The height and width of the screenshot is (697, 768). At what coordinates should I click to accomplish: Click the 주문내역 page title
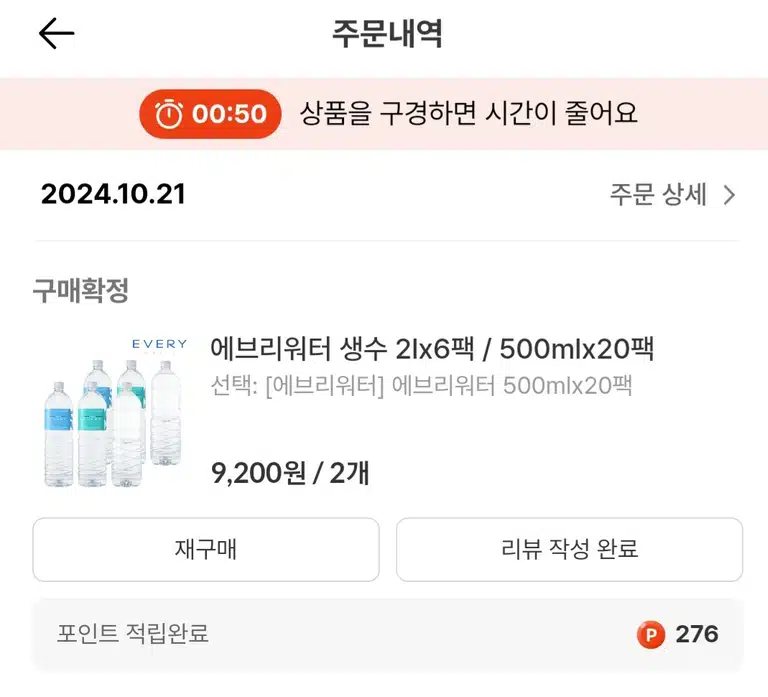(387, 33)
